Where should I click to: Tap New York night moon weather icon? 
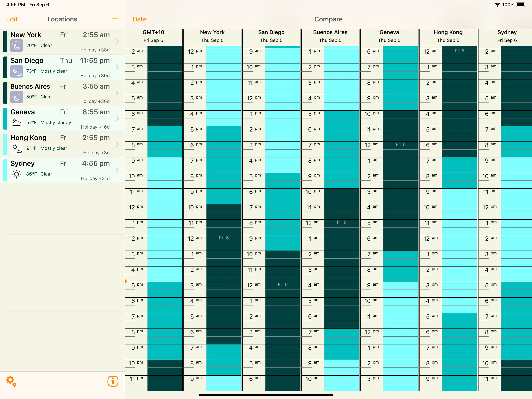pos(17,45)
